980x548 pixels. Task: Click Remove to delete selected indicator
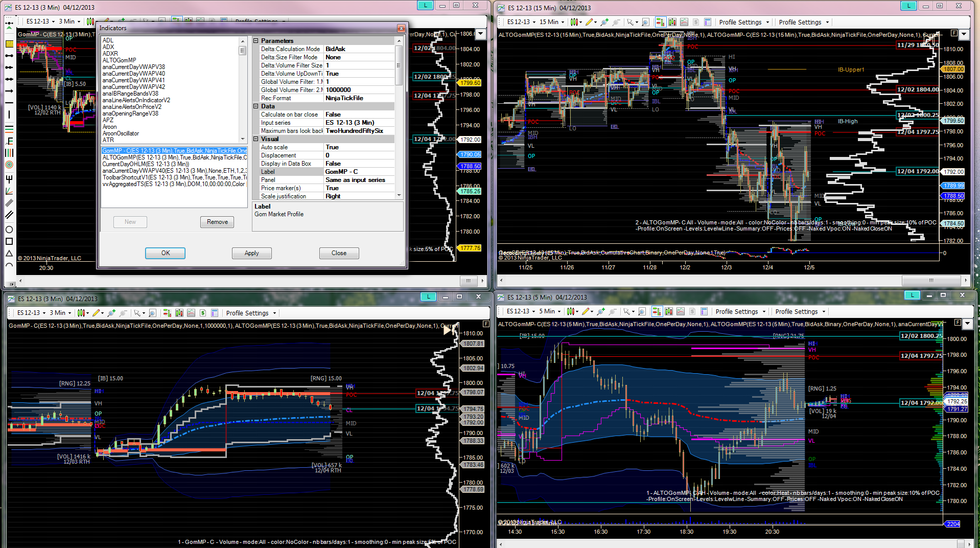tap(217, 222)
